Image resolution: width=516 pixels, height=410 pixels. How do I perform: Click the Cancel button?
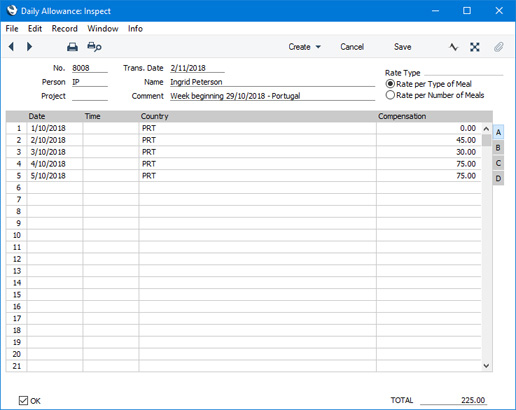point(352,47)
